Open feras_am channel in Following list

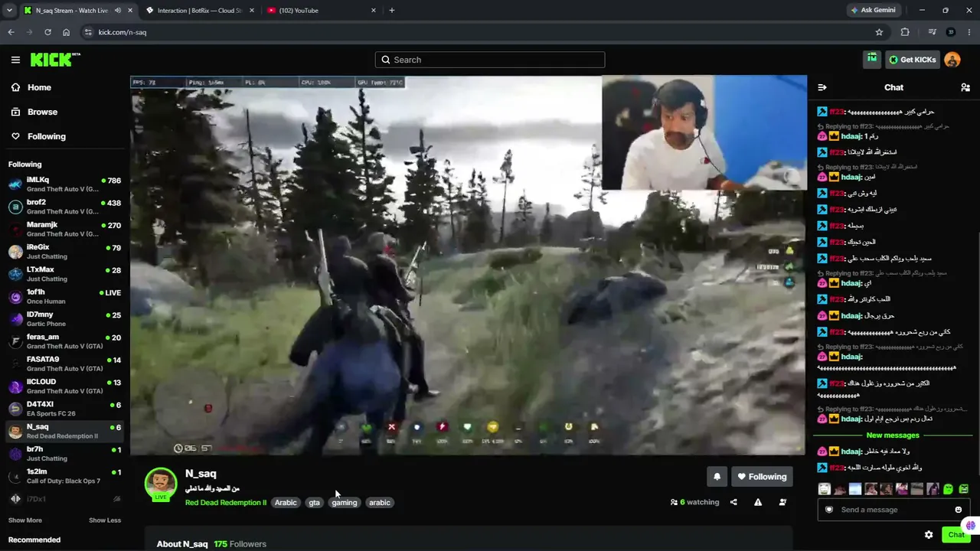tap(64, 341)
